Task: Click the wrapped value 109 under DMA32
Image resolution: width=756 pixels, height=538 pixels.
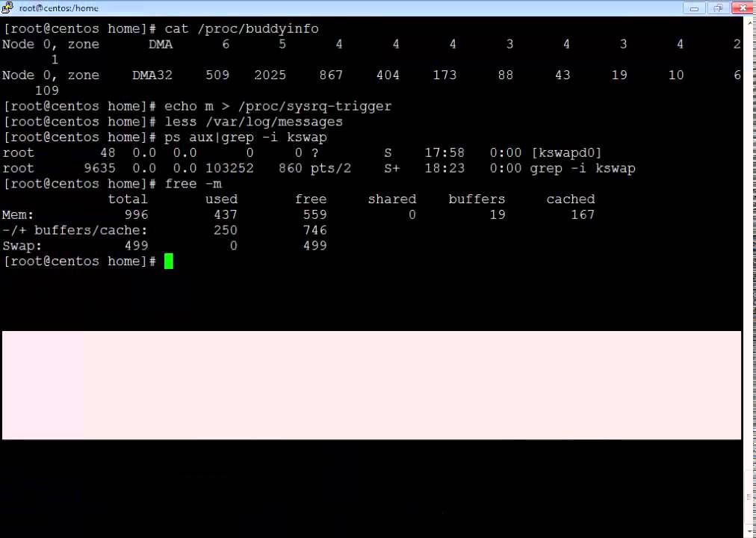Action: click(x=47, y=90)
